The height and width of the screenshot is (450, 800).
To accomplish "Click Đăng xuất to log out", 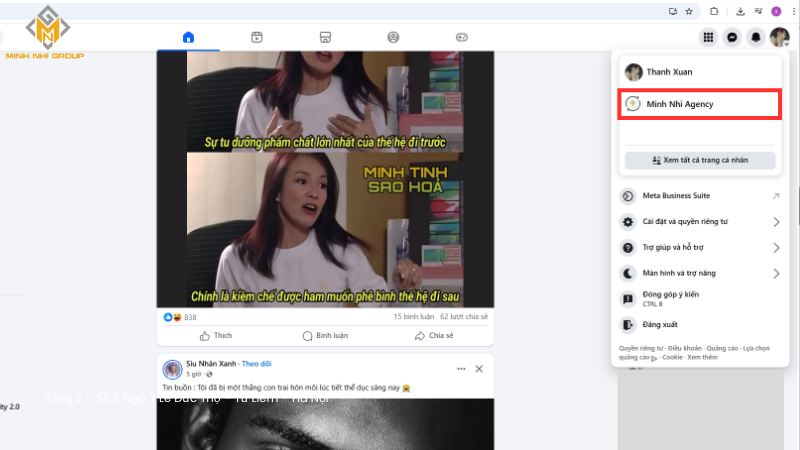I will point(699,324).
